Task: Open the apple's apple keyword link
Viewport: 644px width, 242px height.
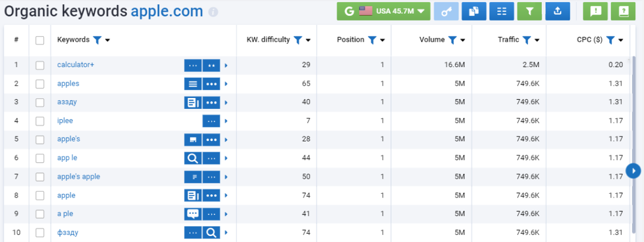Action: pos(78,176)
